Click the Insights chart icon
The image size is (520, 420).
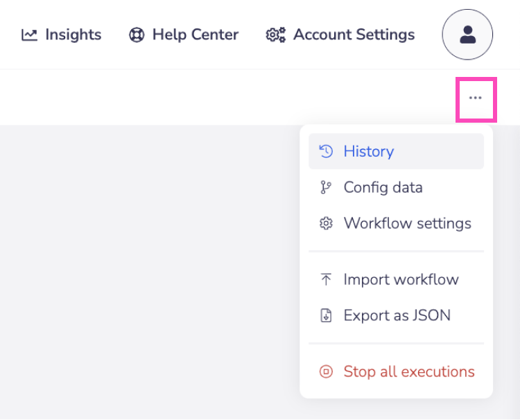(29, 35)
